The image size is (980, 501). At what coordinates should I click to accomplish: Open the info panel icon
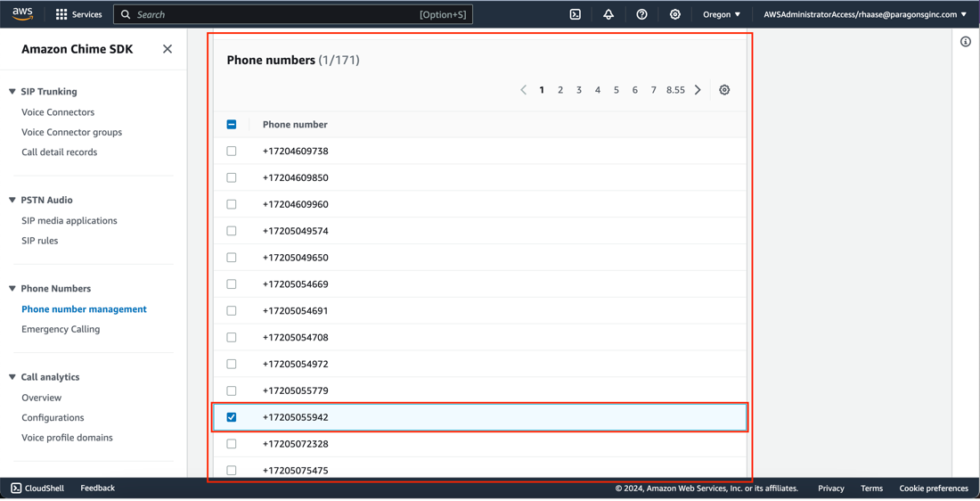(966, 42)
